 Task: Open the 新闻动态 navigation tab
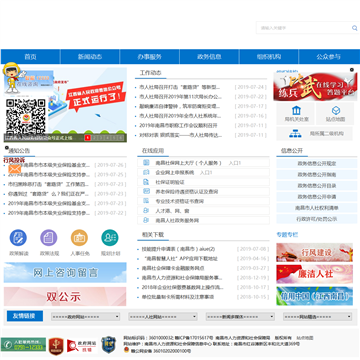click(x=90, y=57)
